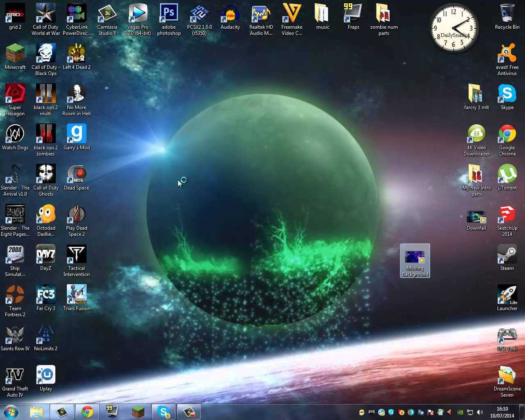Select Trials Fusion shortcut
525x420 pixels.
click(x=77, y=298)
